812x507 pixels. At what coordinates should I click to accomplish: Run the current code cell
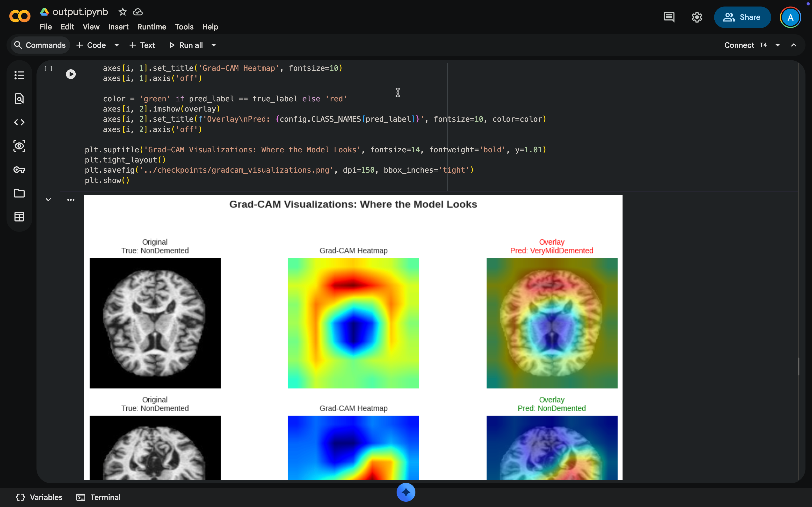(x=71, y=74)
